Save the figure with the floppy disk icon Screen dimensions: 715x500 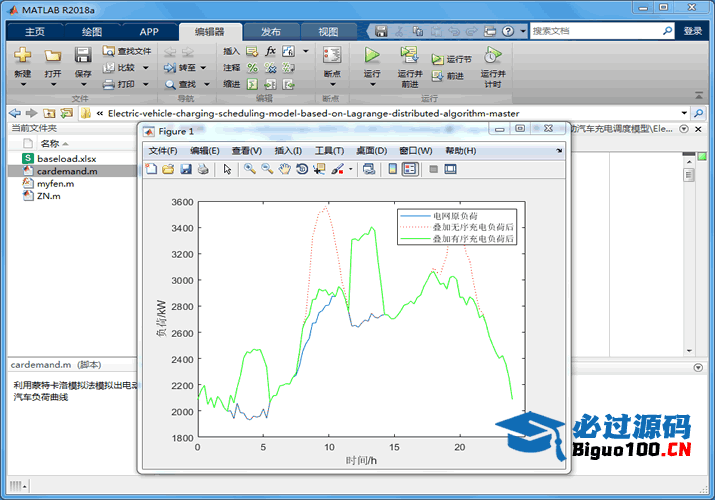click(186, 169)
